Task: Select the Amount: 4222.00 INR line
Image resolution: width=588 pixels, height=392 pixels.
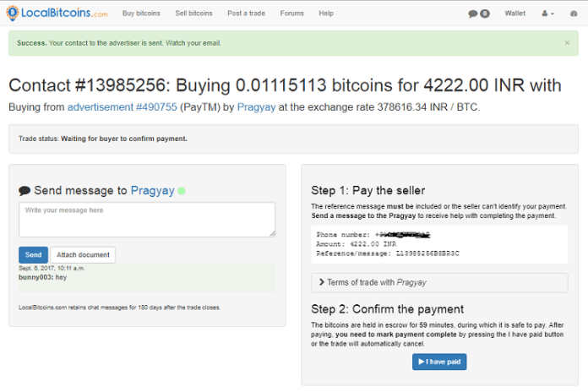Action: click(x=357, y=244)
